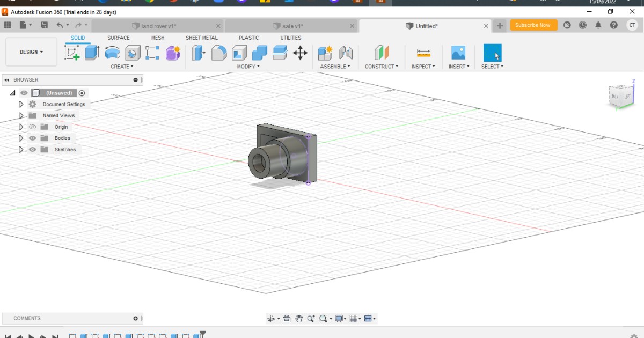Open the Revolve tool
The image size is (644, 338).
[x=111, y=52]
